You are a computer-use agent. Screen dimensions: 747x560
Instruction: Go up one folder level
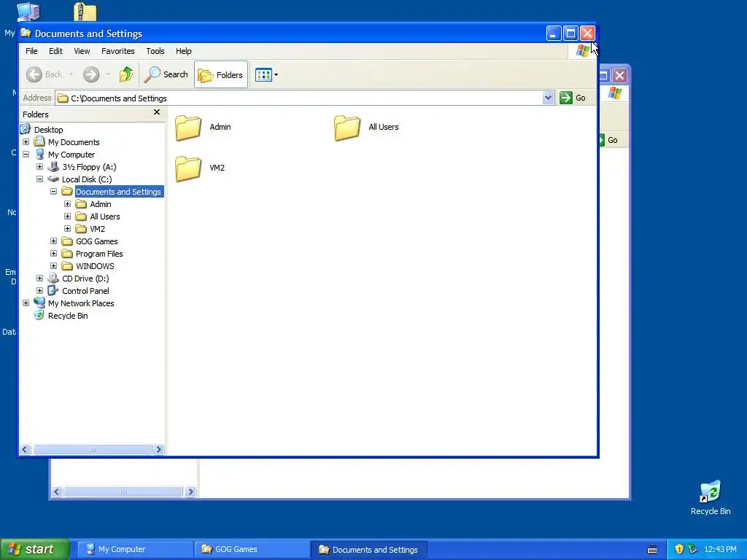126,74
